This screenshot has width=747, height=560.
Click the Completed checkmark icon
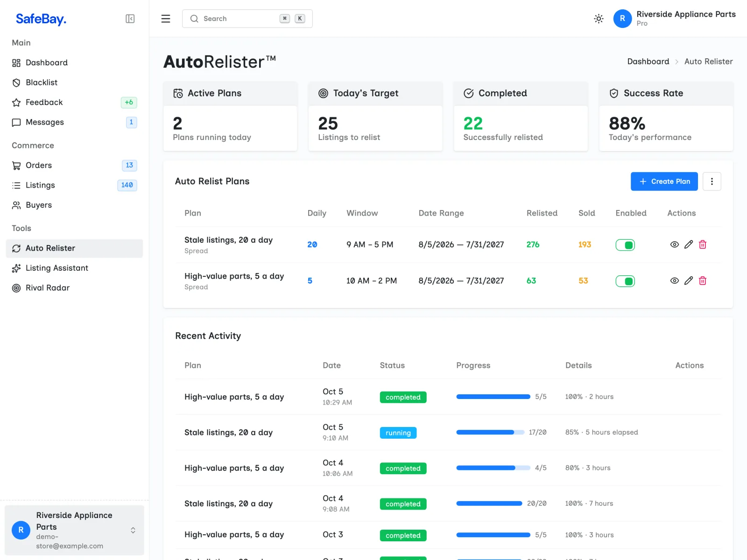tap(469, 93)
